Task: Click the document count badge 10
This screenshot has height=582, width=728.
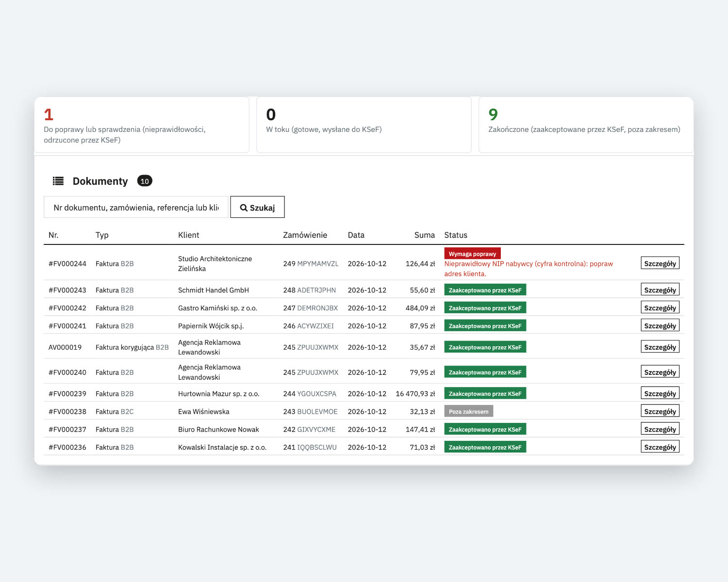Action: [145, 181]
